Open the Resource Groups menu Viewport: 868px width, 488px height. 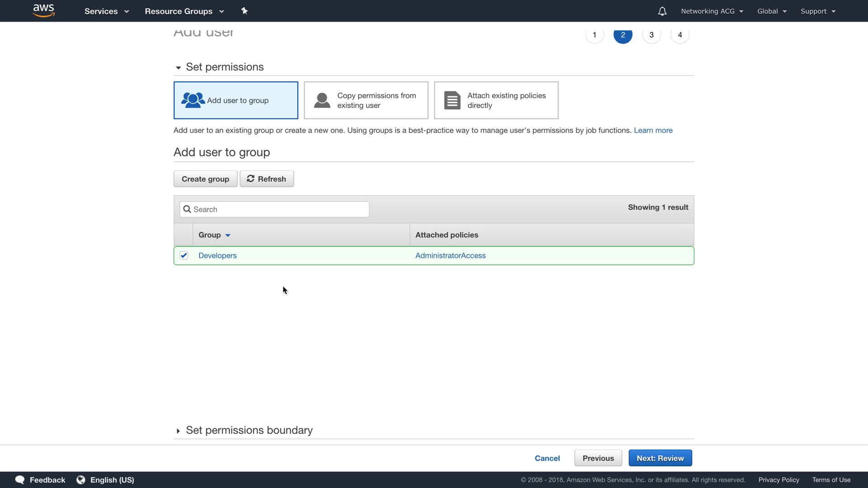coord(184,11)
